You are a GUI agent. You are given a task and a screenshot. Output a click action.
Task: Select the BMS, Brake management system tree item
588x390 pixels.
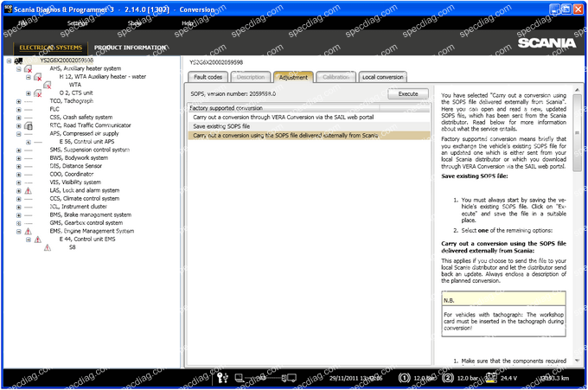[x=91, y=215]
